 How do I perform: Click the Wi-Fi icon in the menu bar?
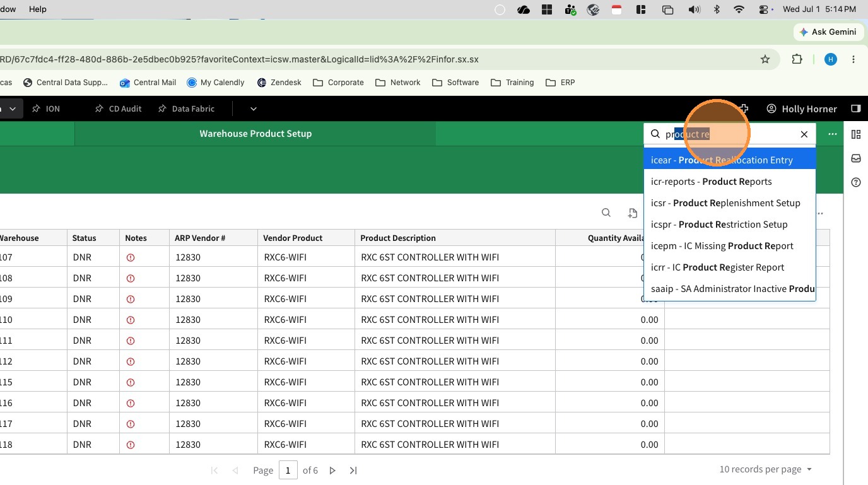pyautogui.click(x=739, y=9)
